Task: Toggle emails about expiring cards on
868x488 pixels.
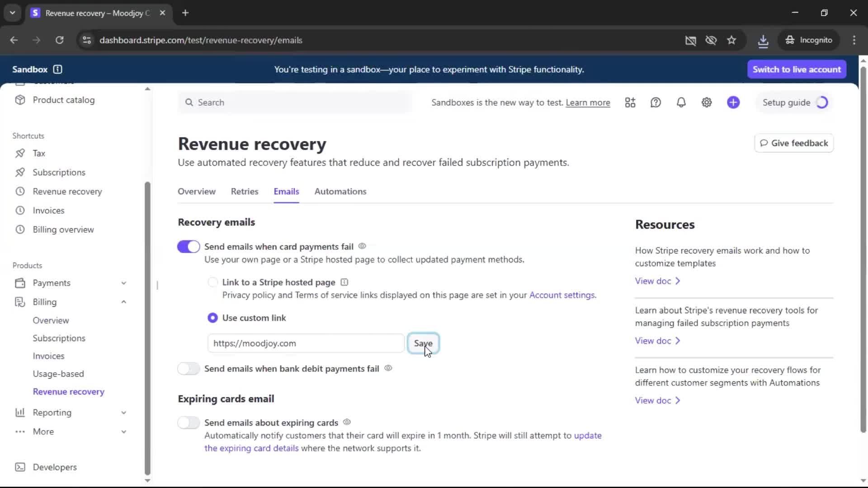Action: (x=189, y=422)
